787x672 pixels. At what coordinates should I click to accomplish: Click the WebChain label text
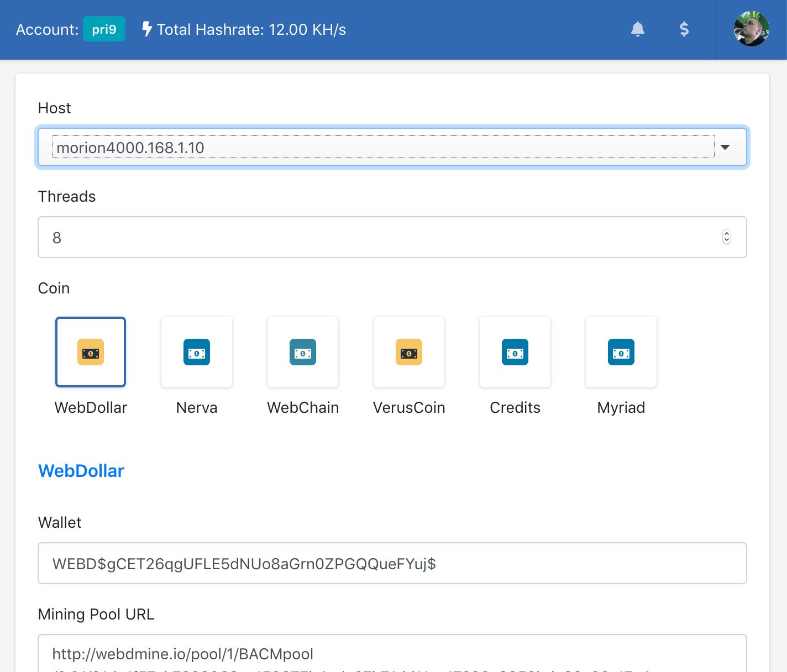tap(303, 408)
